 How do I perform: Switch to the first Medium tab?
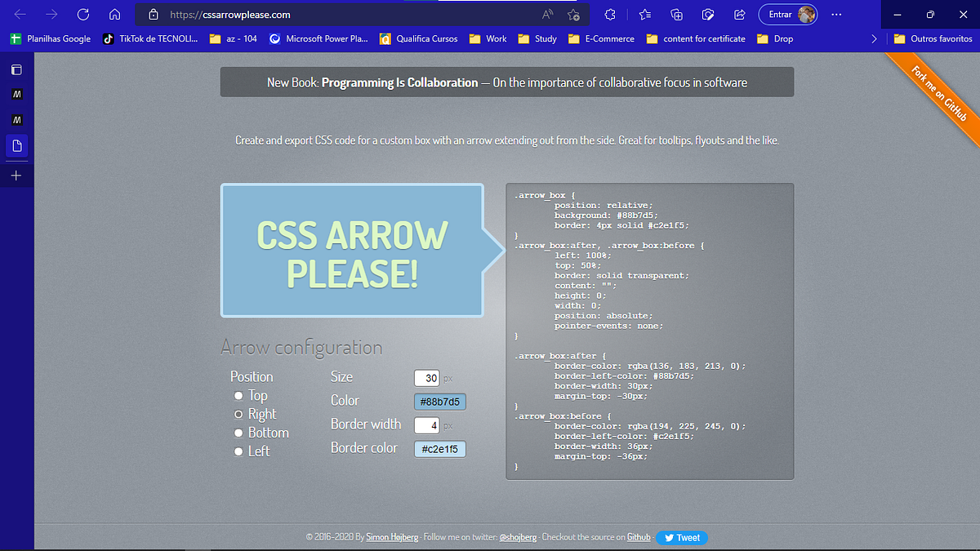click(16, 94)
